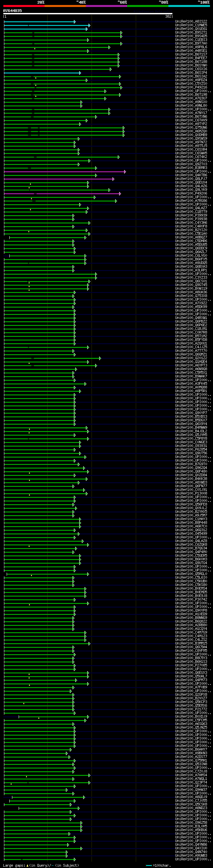This screenshot has height=868, width=213.
Task: Click the white query sequence bar
Action: pyautogui.click(x=88, y=14)
